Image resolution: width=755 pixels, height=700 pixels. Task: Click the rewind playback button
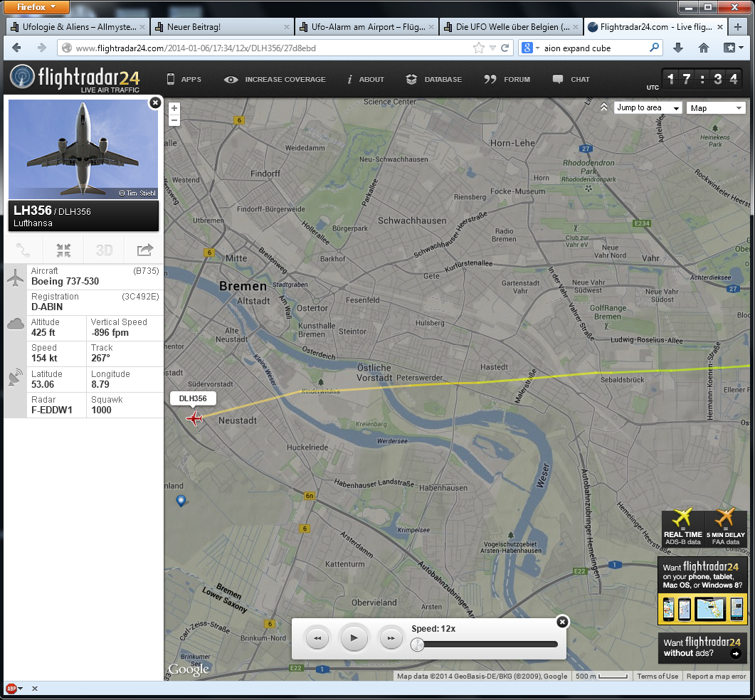(317, 639)
